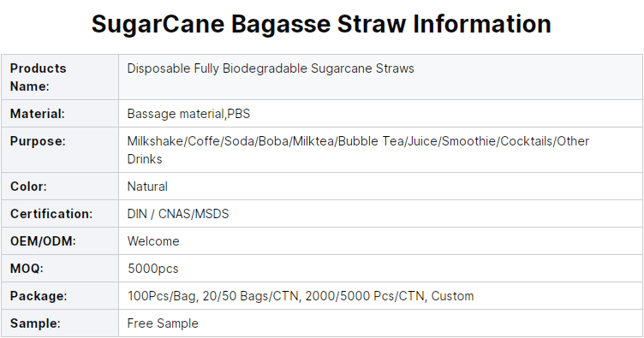Select the OEM/ODM label cell
The height and width of the screenshot is (338, 644).
coord(60,241)
